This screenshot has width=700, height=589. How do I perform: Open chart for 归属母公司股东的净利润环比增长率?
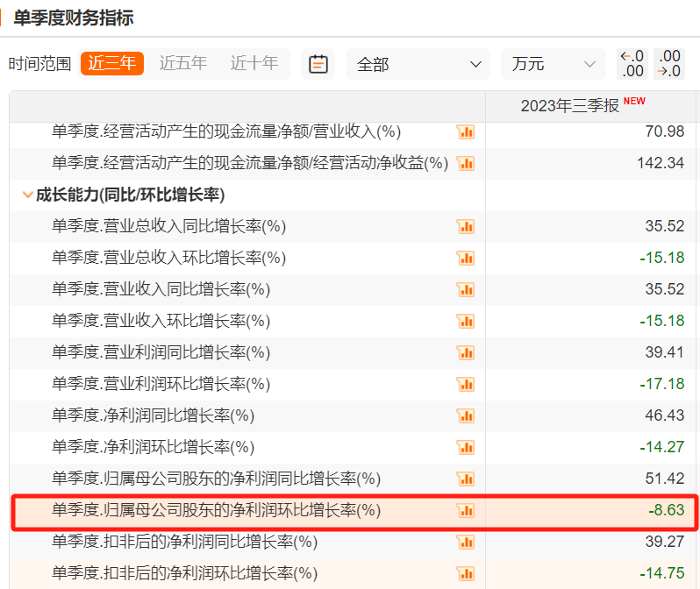click(x=466, y=510)
